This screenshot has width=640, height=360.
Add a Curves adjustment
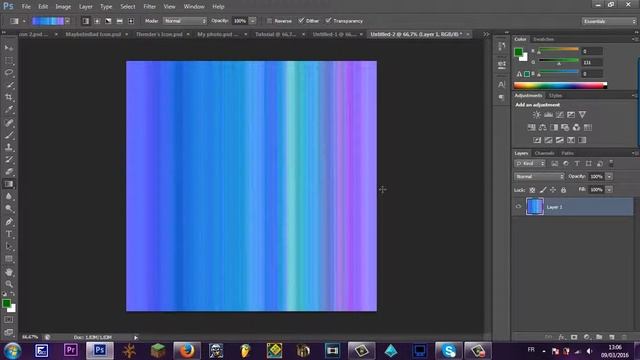tap(560, 115)
